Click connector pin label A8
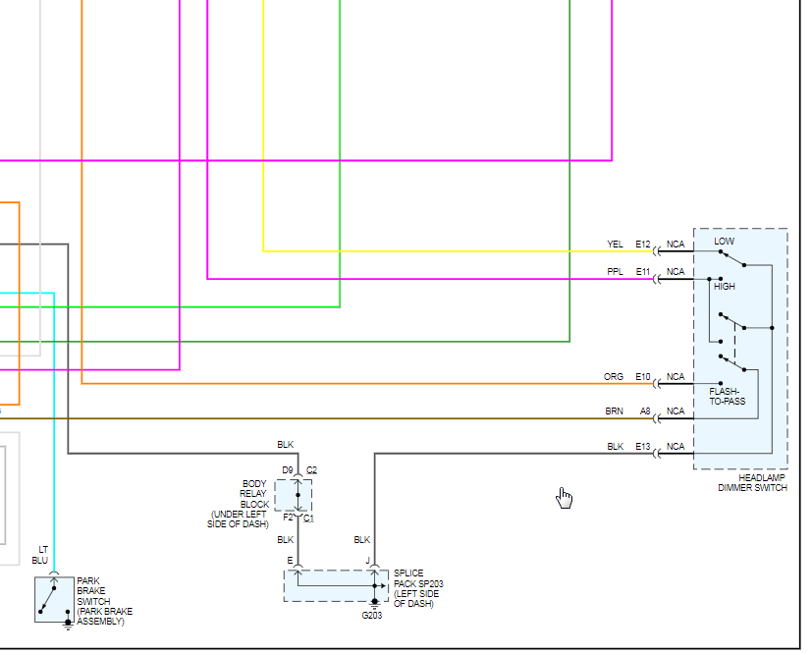 (x=645, y=411)
